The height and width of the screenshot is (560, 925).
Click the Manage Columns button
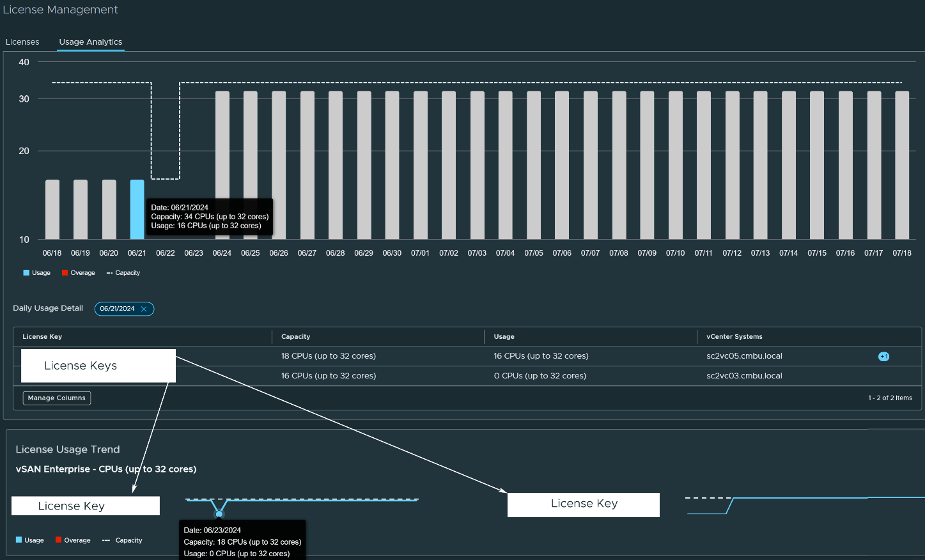56,398
